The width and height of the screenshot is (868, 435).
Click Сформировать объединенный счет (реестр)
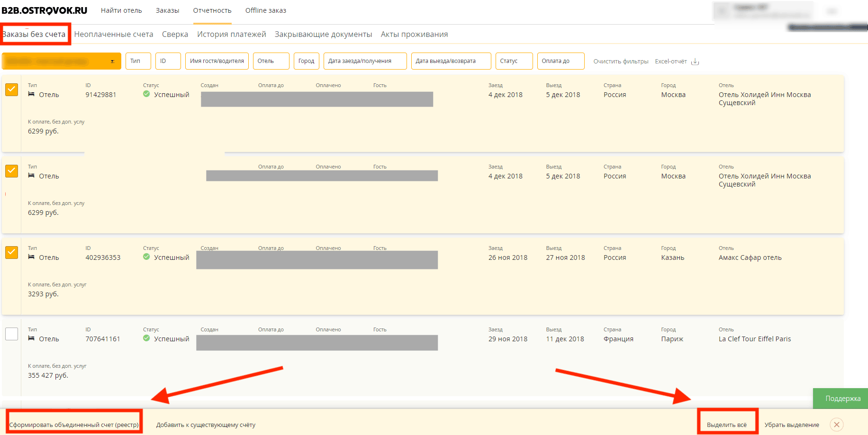[x=74, y=425]
